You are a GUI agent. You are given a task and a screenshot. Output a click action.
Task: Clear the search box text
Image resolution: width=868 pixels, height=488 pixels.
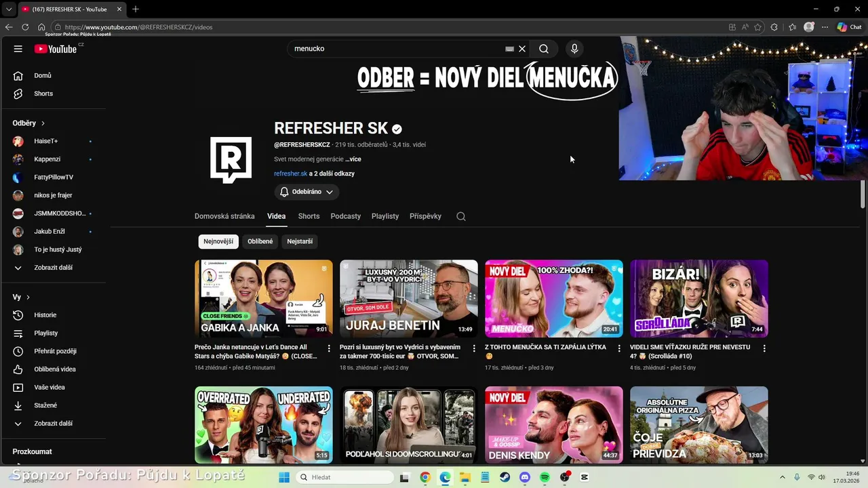522,49
